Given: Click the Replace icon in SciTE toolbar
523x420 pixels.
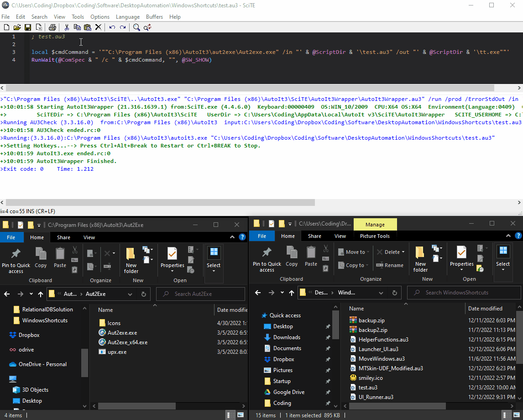Looking at the screenshot, I should click(x=147, y=27).
